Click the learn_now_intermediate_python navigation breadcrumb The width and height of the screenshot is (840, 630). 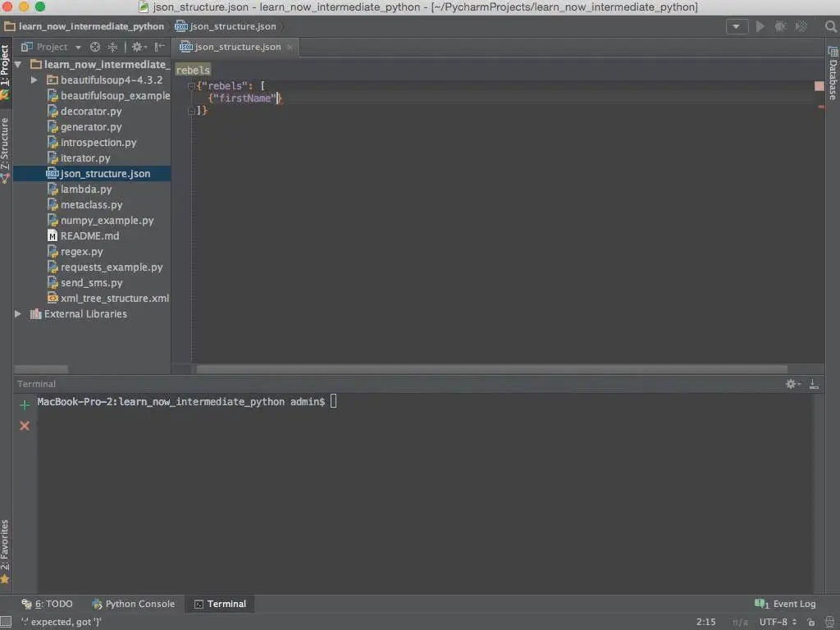[x=85, y=26]
